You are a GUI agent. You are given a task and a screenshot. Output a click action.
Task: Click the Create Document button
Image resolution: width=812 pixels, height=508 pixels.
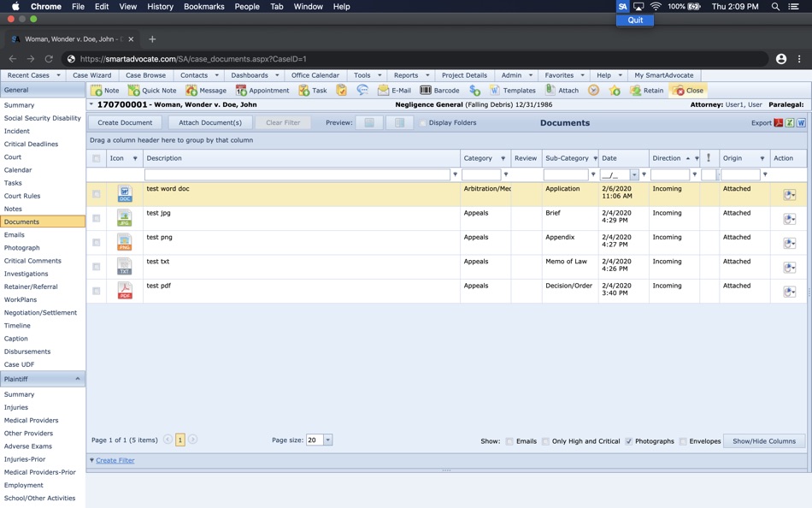pos(125,123)
